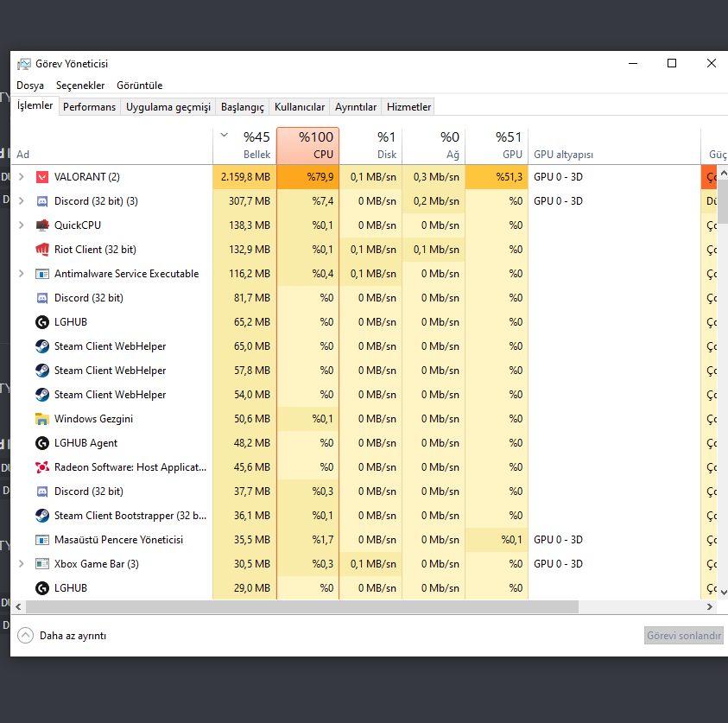Image resolution: width=728 pixels, height=723 pixels.
Task: Click the Steam Client Bootstrapper icon
Action: click(x=42, y=516)
